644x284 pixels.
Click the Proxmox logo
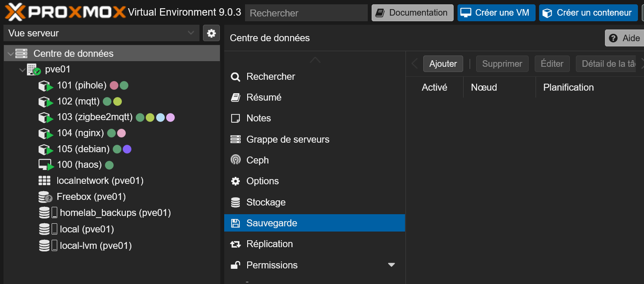point(65,12)
